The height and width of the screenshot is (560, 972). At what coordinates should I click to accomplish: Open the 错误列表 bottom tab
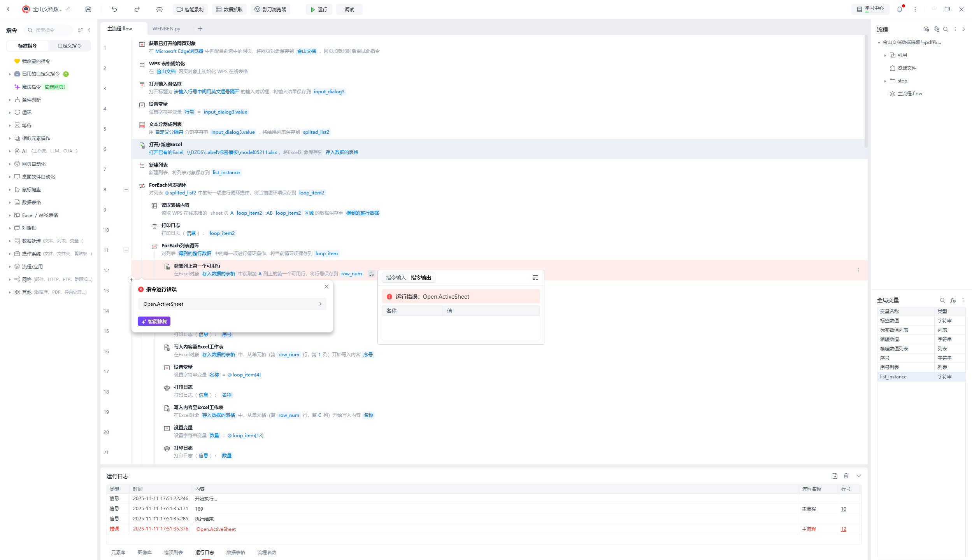click(173, 552)
